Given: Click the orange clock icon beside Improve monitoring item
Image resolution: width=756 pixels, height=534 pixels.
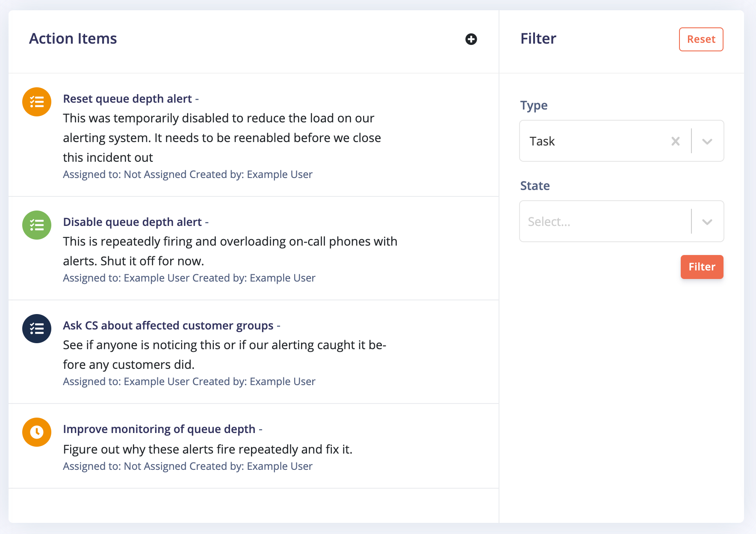Looking at the screenshot, I should (x=37, y=432).
